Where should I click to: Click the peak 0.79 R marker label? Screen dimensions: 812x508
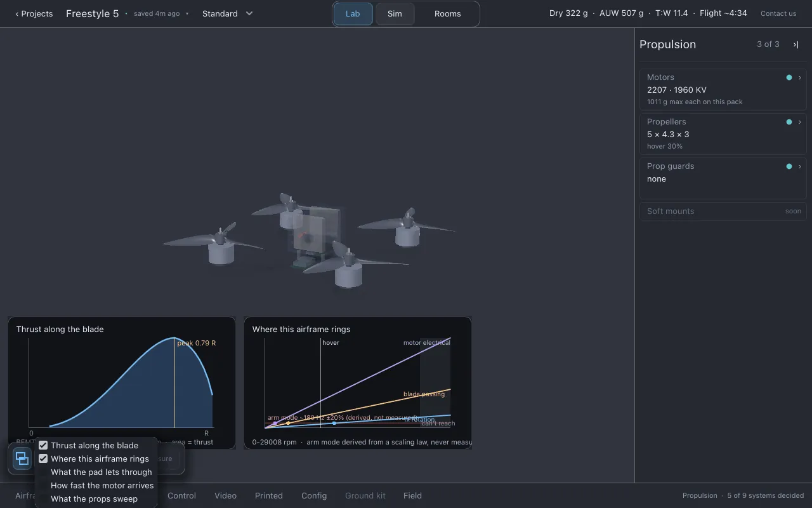196,343
